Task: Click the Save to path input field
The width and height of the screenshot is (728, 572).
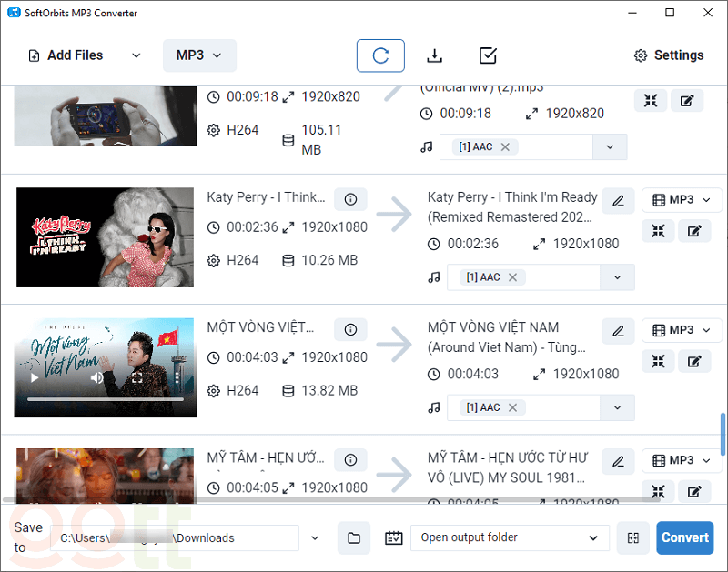Action: point(174,537)
